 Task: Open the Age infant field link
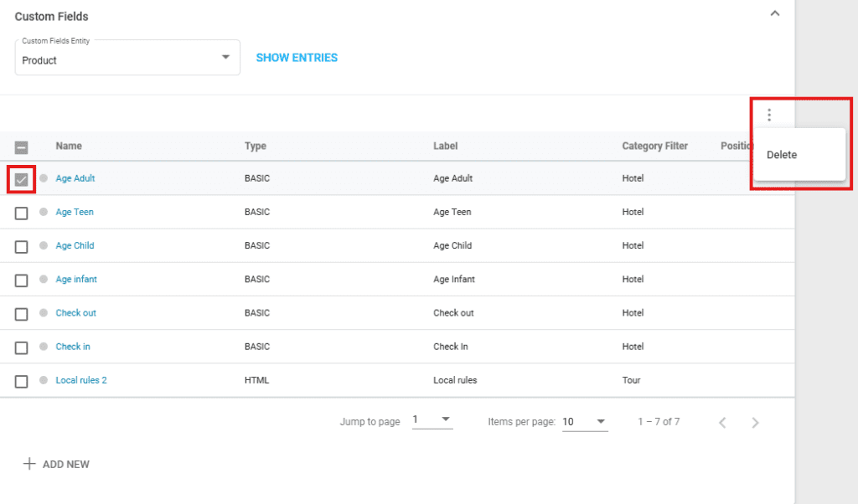click(76, 280)
